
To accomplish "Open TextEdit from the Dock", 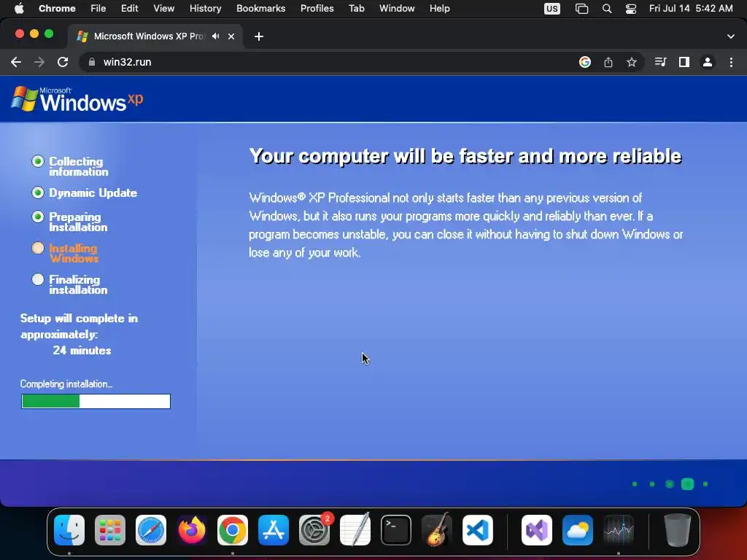I will (355, 530).
